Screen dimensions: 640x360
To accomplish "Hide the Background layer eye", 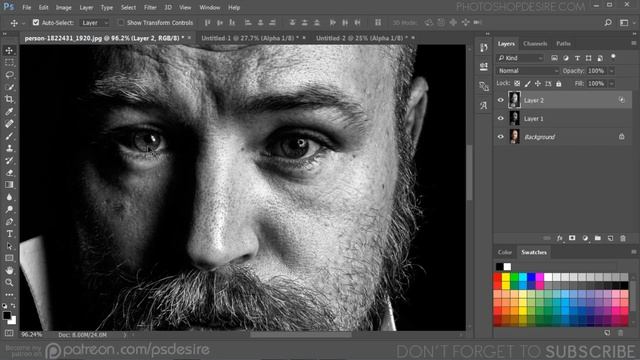I will point(501,137).
